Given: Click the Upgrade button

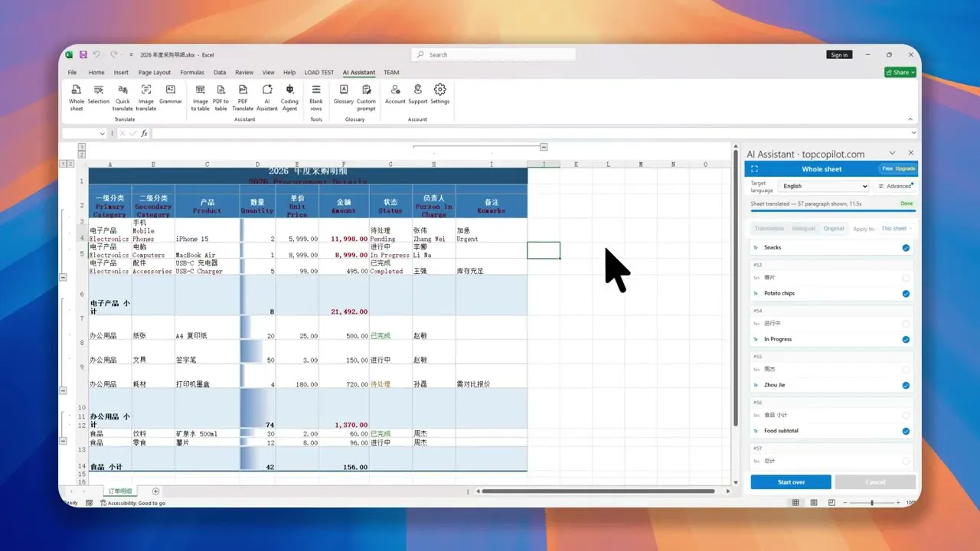Looking at the screenshot, I should click(x=906, y=168).
